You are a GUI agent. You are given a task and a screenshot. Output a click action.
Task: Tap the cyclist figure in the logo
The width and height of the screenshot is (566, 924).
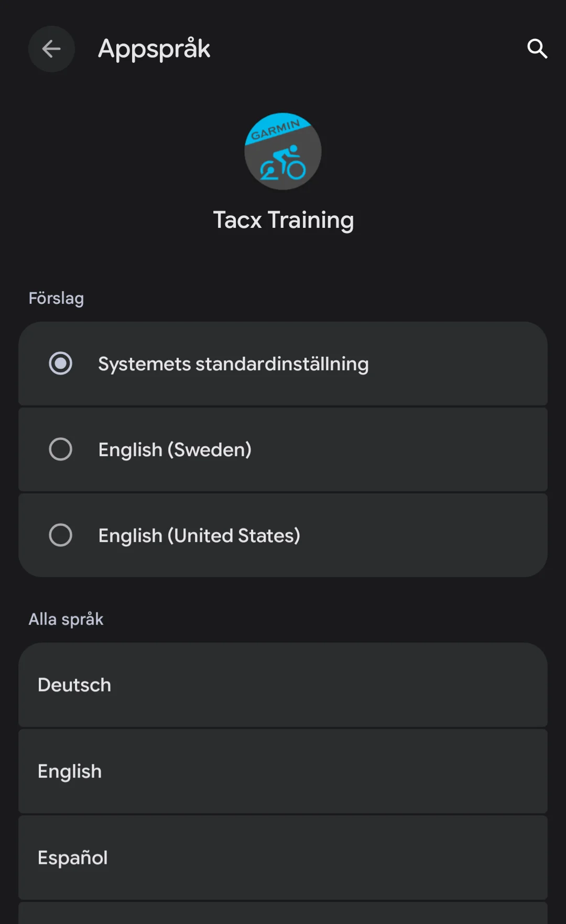pyautogui.click(x=284, y=163)
